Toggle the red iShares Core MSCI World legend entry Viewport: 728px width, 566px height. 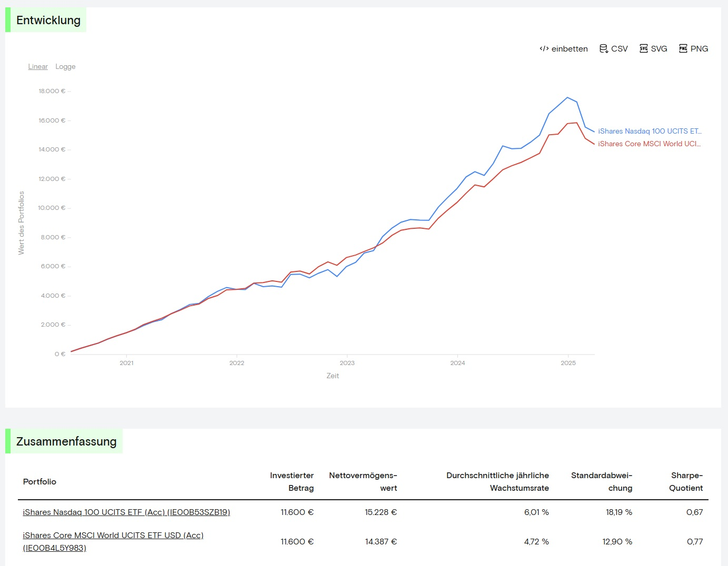click(x=649, y=144)
